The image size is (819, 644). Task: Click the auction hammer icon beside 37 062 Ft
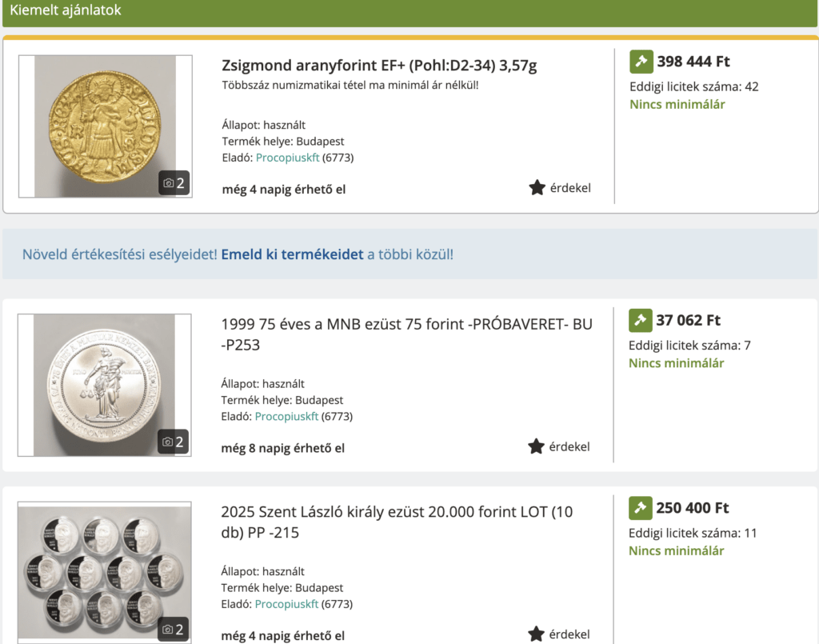click(641, 320)
